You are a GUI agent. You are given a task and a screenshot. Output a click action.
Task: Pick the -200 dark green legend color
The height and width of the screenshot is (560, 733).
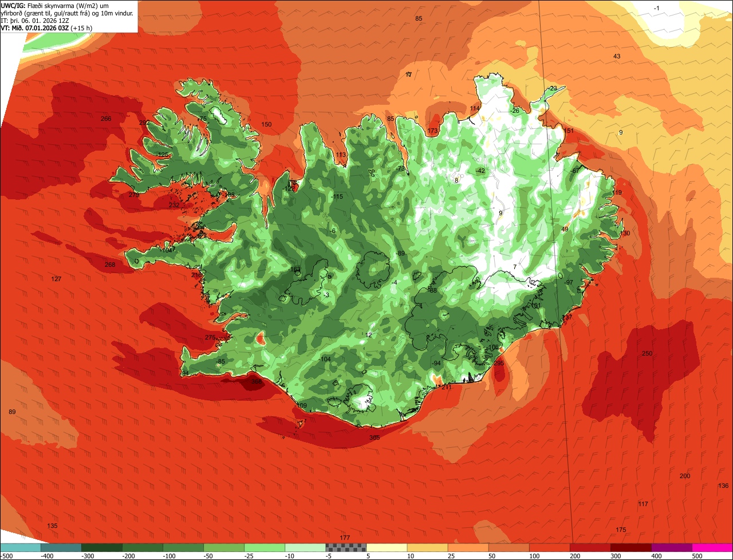click(x=143, y=548)
